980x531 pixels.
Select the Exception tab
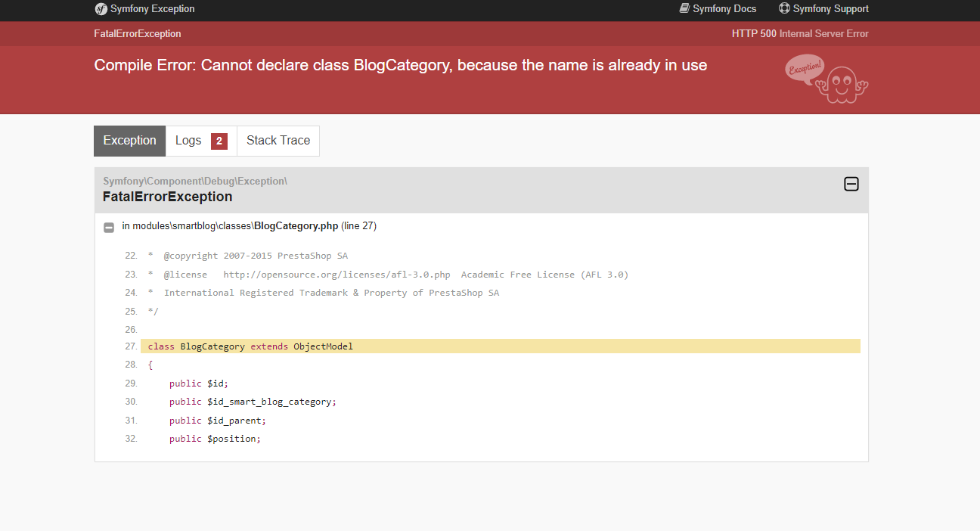130,141
